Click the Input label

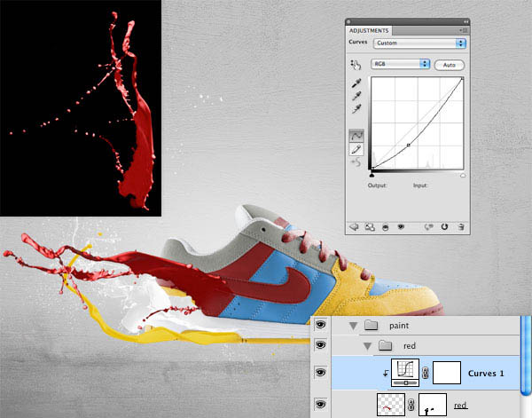pyautogui.click(x=420, y=185)
